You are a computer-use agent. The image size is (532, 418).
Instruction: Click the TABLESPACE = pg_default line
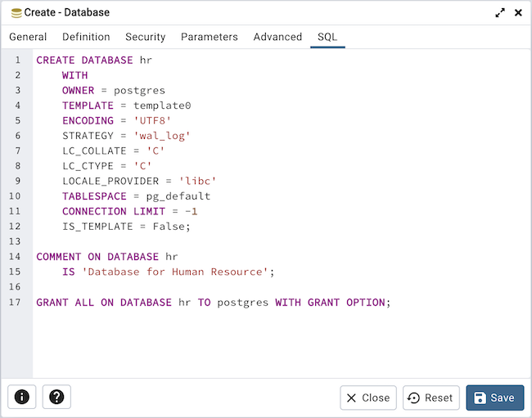coord(136,196)
